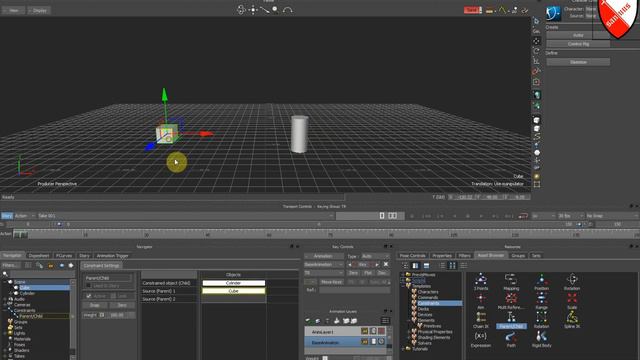640x360 pixels.
Task: Toggle the Active checkbox in constraint settings
Action: click(x=89, y=296)
